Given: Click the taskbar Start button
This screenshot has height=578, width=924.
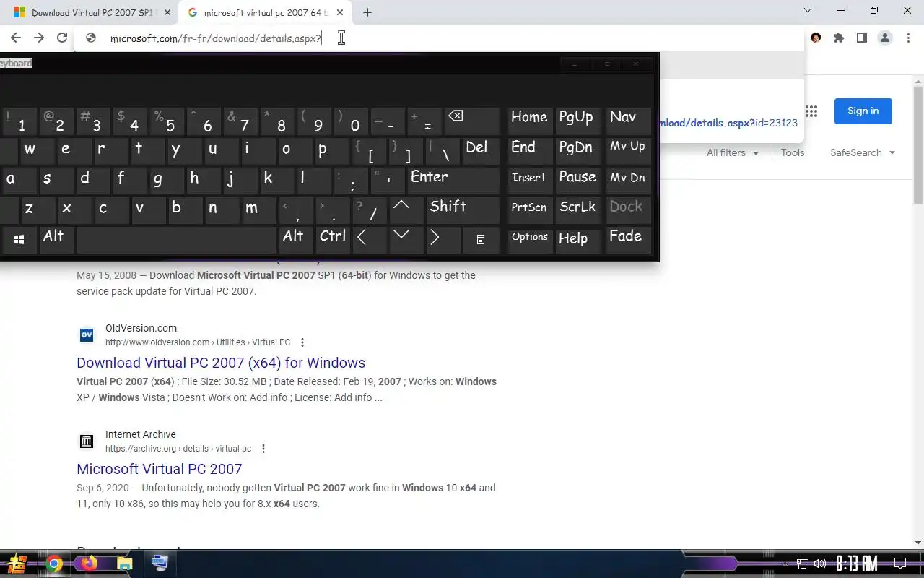Looking at the screenshot, I should (17, 564).
